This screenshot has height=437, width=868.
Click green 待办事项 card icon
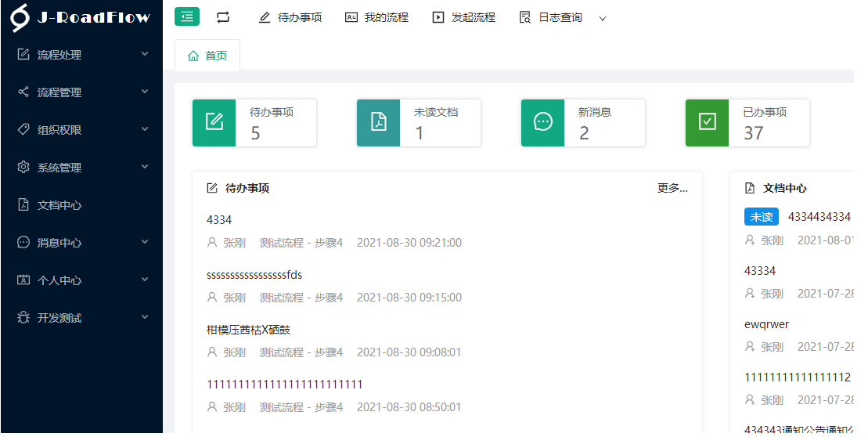pos(214,122)
